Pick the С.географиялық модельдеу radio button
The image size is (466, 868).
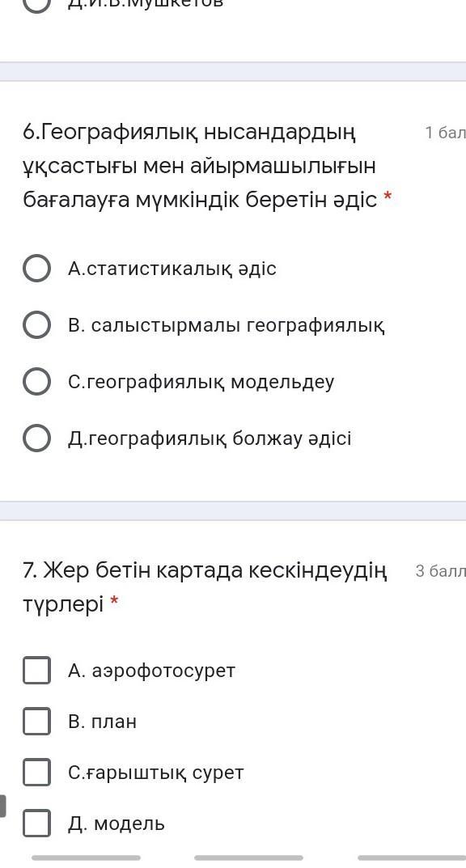click(x=36, y=382)
